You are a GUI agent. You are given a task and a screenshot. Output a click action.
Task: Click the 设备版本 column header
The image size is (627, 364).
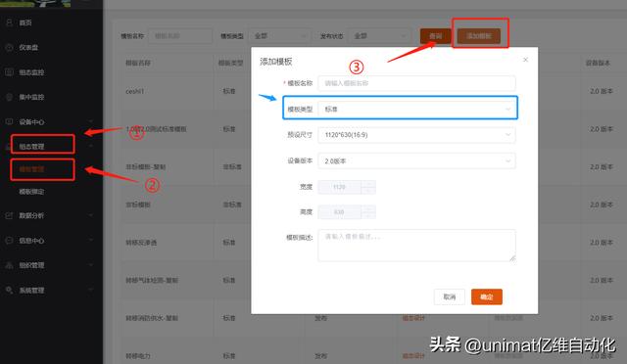click(x=599, y=64)
